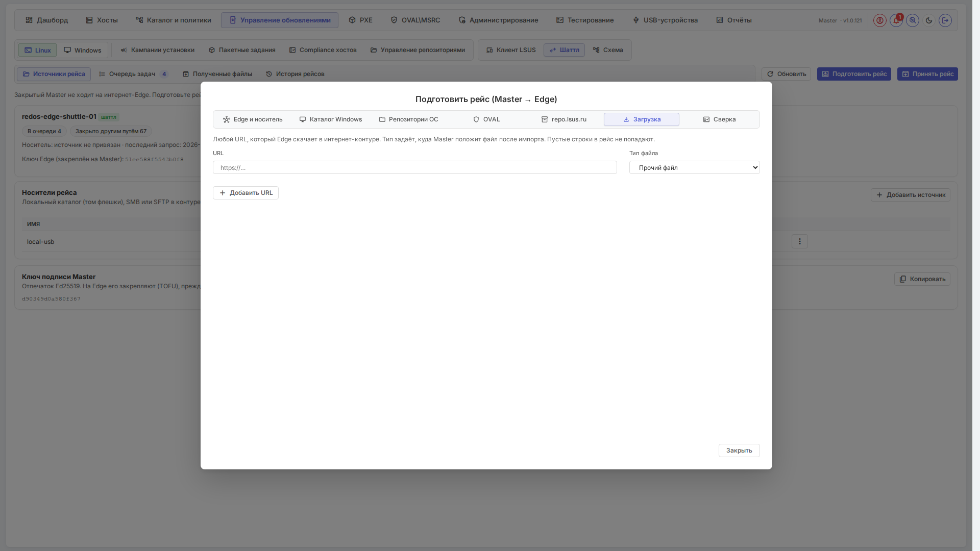Go to Хосты section
The image size is (980, 551).
point(102,20)
